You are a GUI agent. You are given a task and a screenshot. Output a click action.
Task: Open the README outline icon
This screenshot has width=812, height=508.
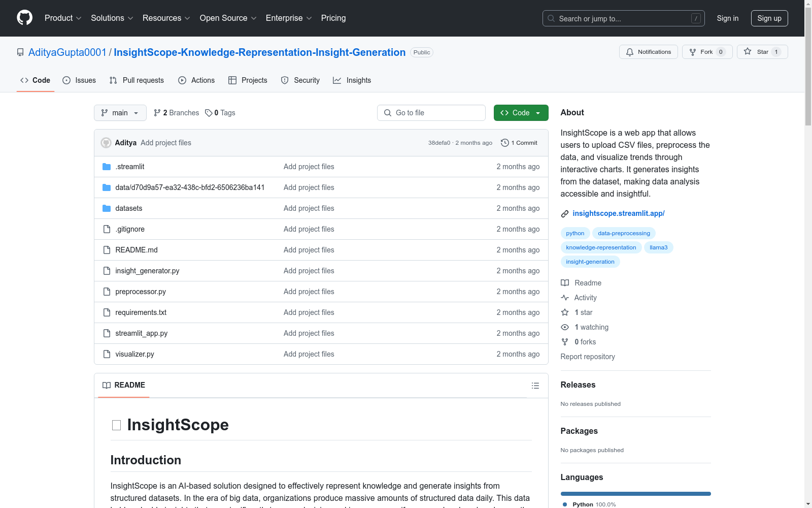[x=535, y=386]
